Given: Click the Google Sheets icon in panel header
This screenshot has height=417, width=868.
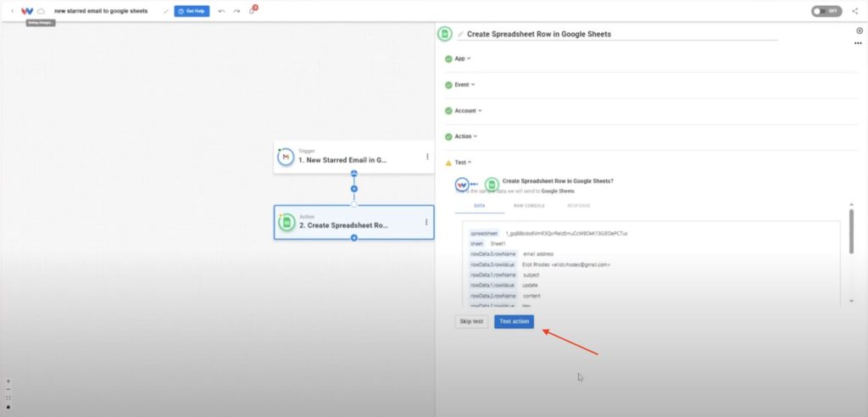Looking at the screenshot, I should (x=444, y=34).
